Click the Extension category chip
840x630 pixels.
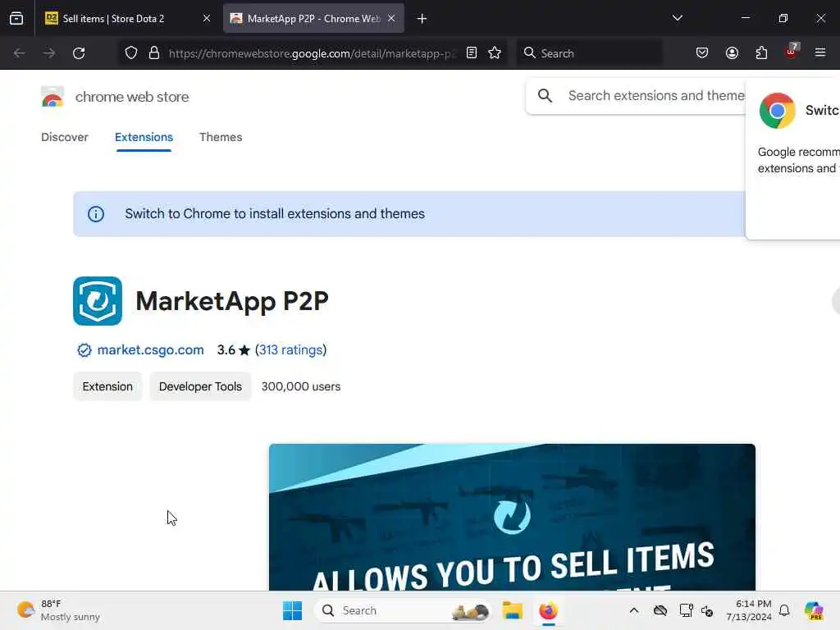click(107, 386)
